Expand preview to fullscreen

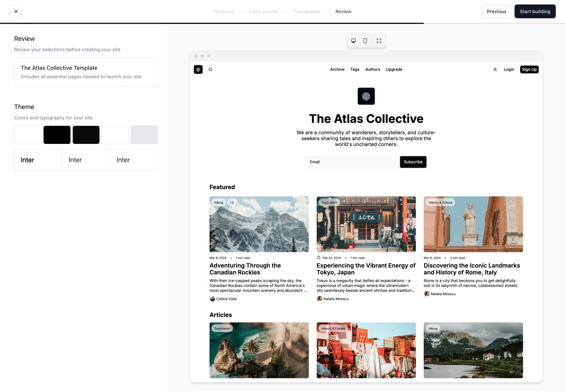379,41
